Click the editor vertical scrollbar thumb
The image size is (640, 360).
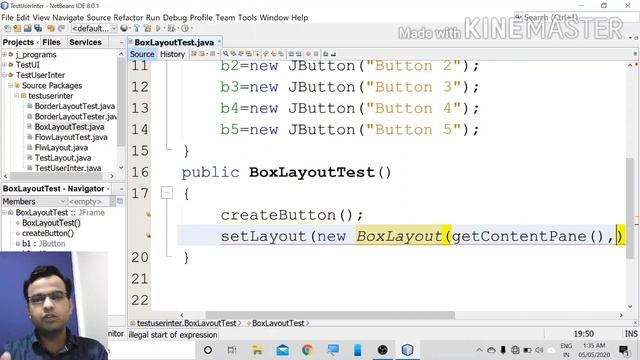click(630, 208)
